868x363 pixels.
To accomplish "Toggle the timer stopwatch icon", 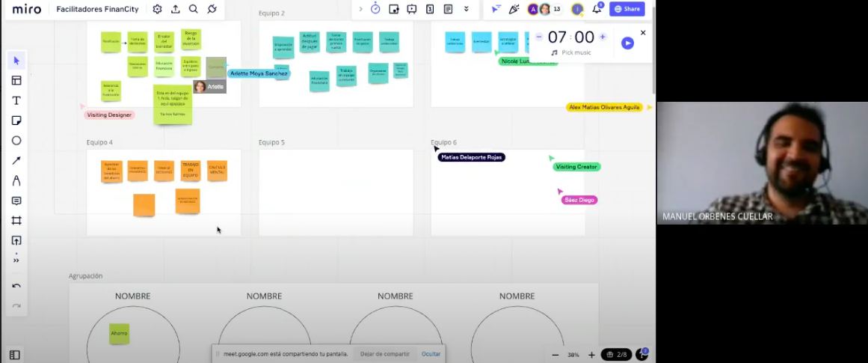I will (375, 9).
